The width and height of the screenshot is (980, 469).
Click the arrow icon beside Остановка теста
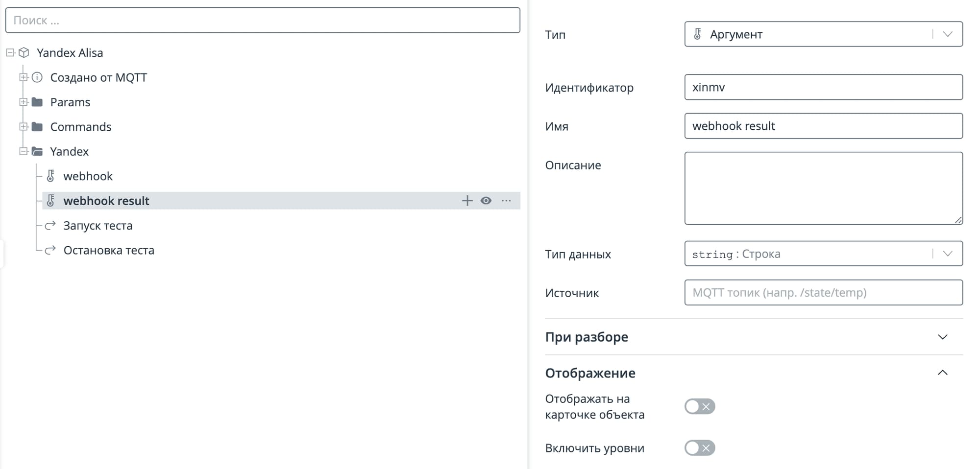tap(50, 250)
